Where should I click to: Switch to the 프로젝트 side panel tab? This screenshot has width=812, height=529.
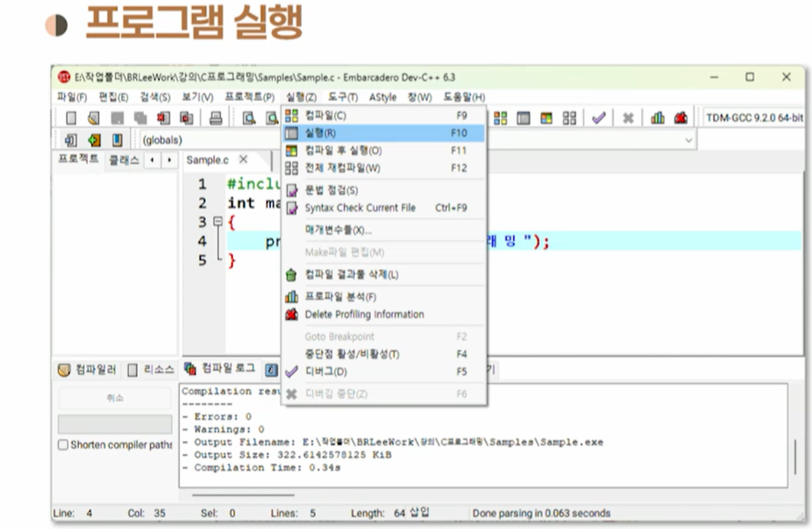click(78, 159)
